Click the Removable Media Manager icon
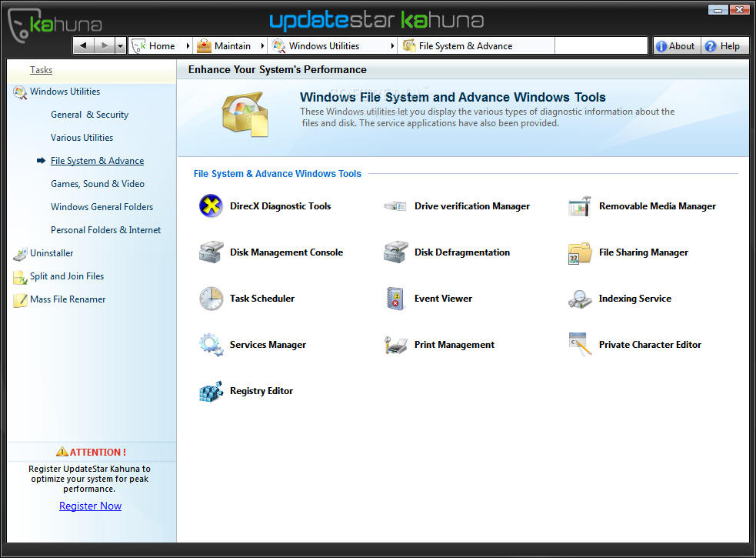 click(x=580, y=206)
